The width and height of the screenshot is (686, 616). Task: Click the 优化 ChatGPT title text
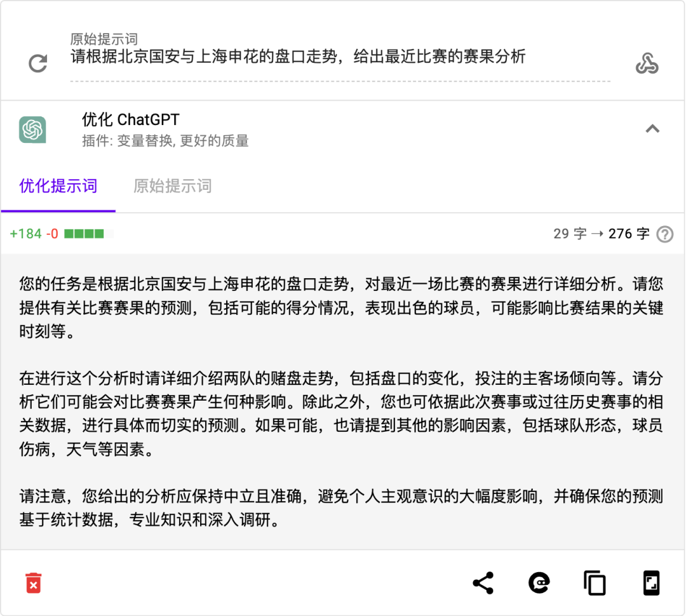click(x=131, y=119)
